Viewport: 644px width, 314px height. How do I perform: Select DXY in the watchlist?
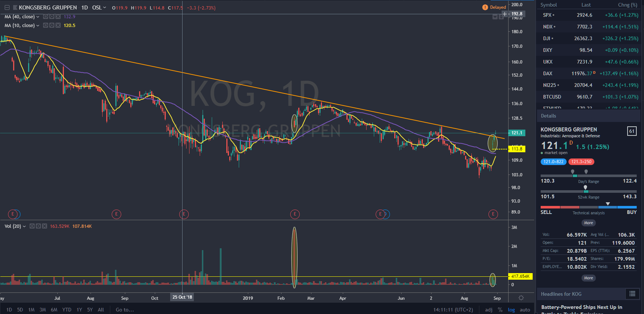point(589,50)
